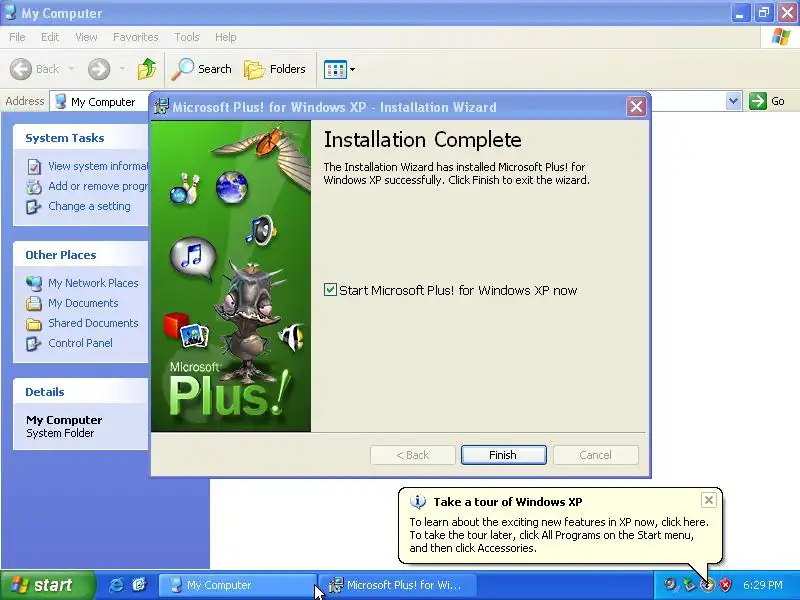
Task: Expand the Address bar dropdown arrow
Action: pos(733,101)
